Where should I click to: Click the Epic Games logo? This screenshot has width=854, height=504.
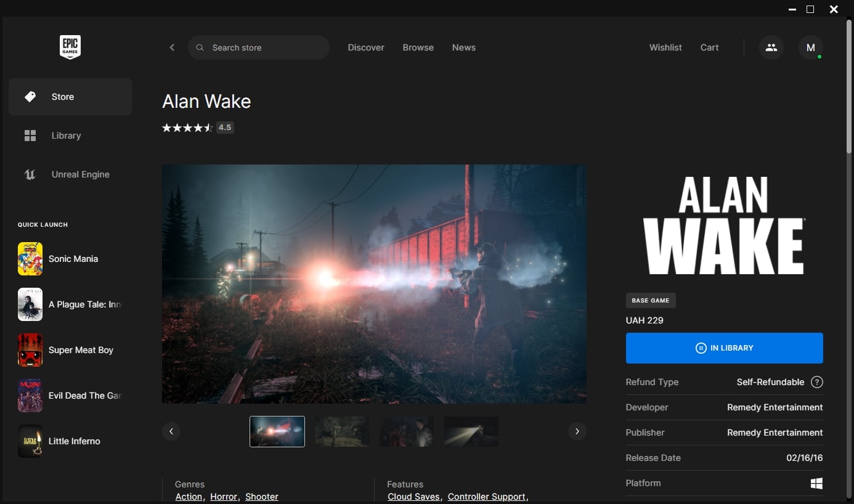[70, 47]
